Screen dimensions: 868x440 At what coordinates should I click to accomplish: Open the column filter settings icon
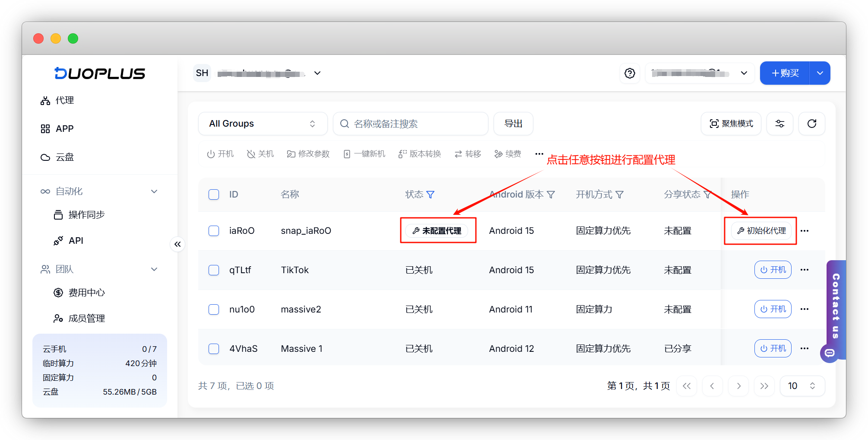(779, 124)
